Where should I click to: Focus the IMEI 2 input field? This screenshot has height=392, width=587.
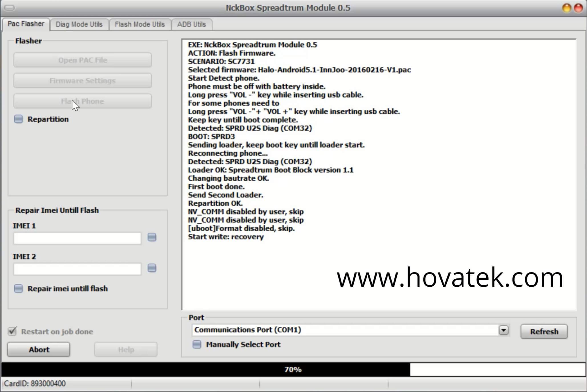point(77,269)
